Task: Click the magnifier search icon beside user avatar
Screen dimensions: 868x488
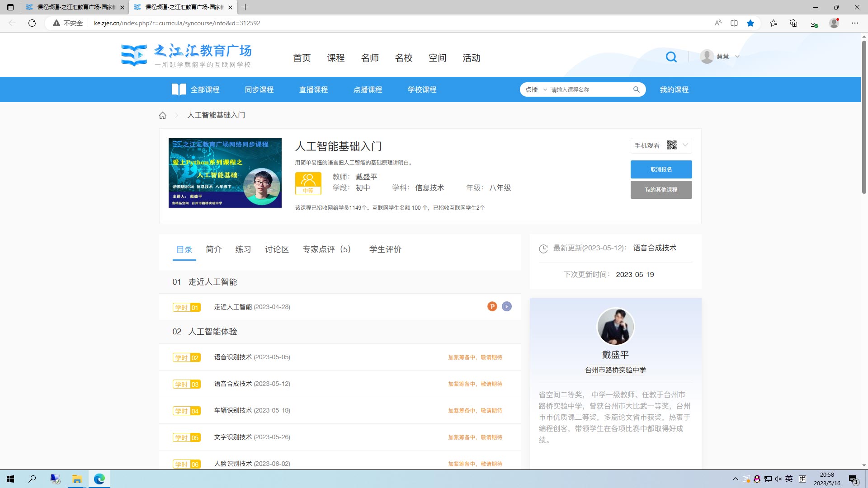Action: pyautogui.click(x=671, y=57)
